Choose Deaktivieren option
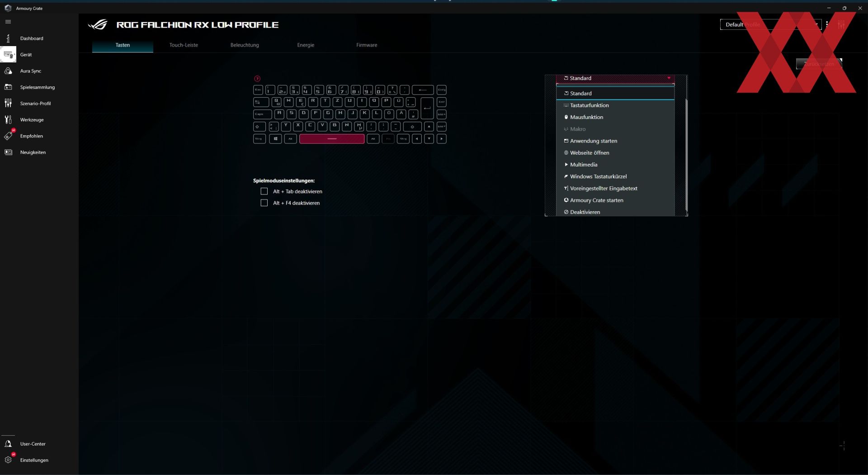 (x=615, y=212)
